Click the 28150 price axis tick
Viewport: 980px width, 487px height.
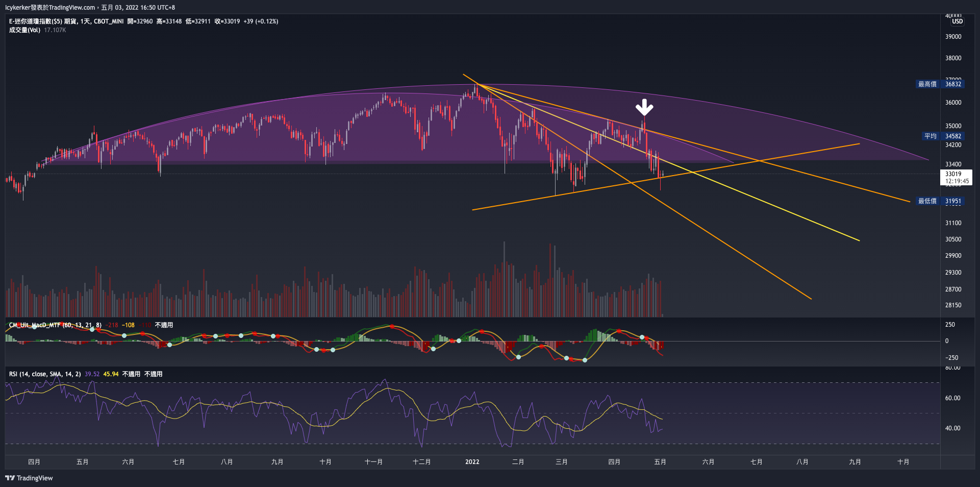pos(953,305)
